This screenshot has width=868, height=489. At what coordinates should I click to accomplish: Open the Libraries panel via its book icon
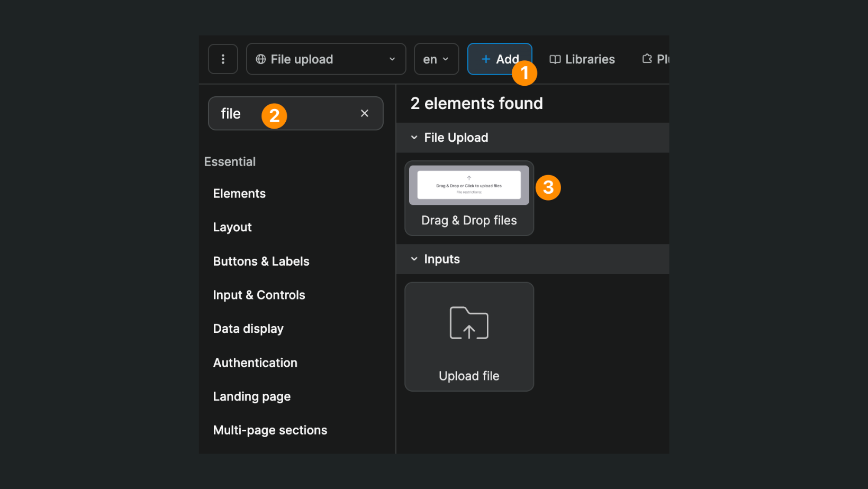[x=555, y=59]
